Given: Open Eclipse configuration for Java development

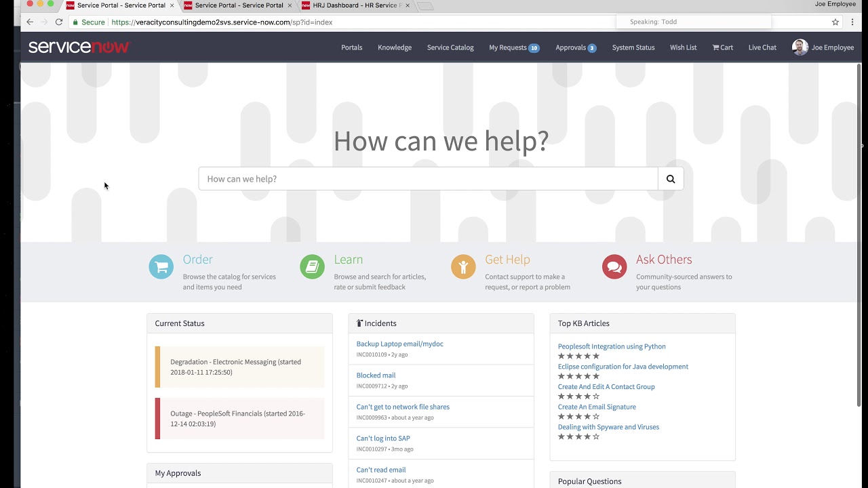Looking at the screenshot, I should 623,367.
